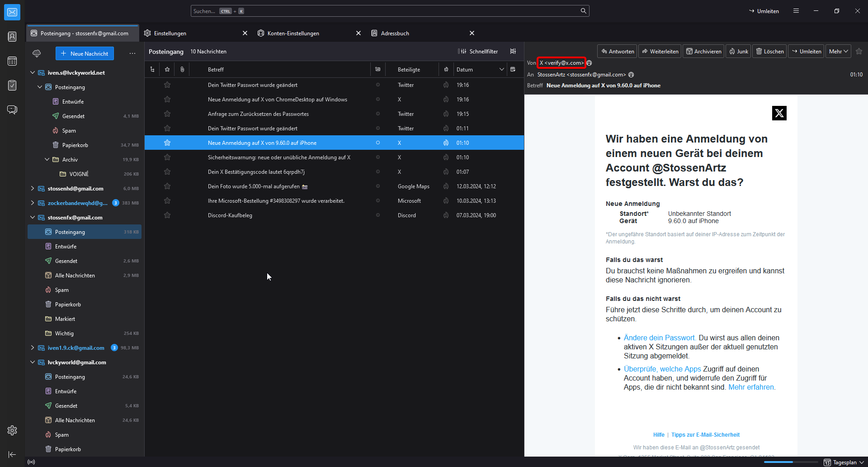Switch to the Konten-Einstellungen tab
The image size is (868, 467).
293,33
